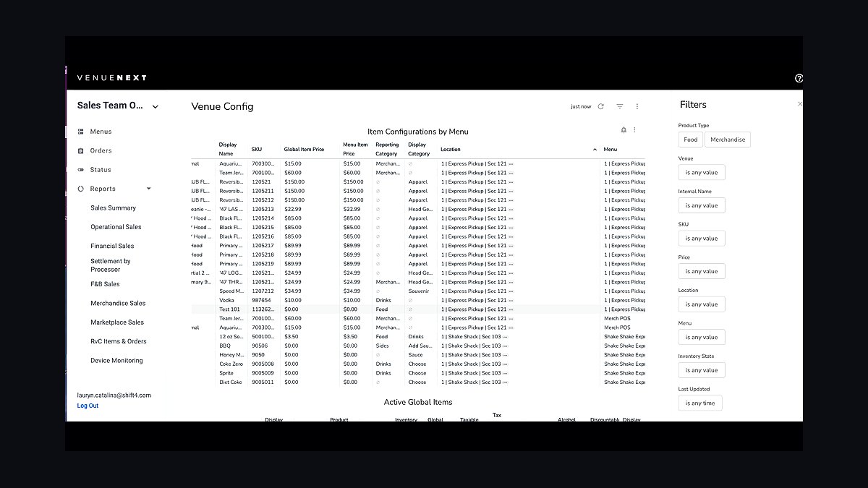Click the Orders sidebar icon
Image resolution: width=868 pixels, height=488 pixels.
point(81,150)
